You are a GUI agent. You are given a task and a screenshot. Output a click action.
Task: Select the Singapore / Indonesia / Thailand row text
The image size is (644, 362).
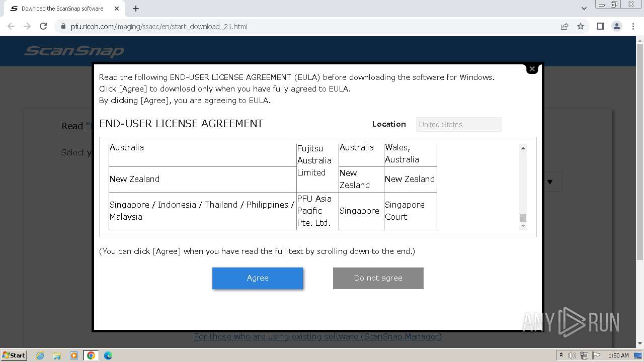(202, 211)
